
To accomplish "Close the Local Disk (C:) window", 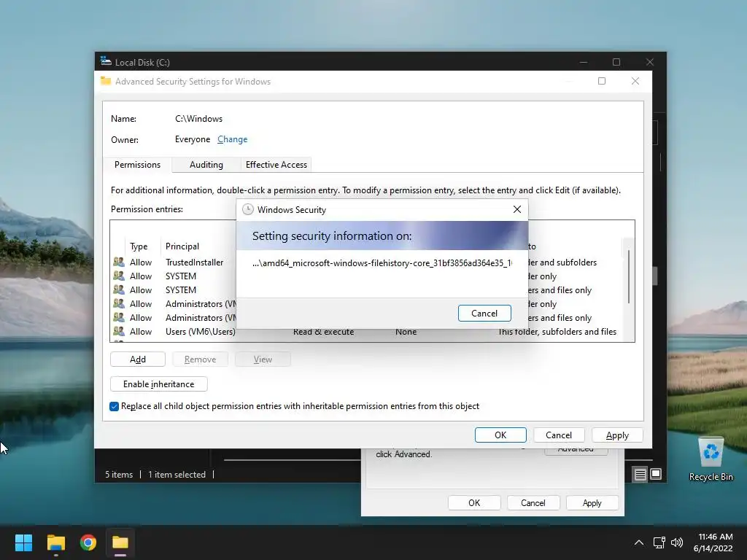I will click(649, 62).
